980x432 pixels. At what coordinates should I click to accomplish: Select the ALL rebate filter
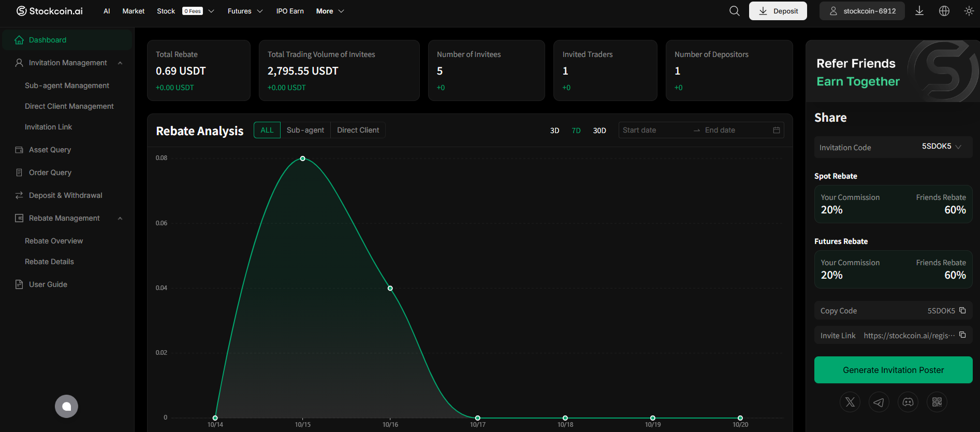tap(267, 130)
